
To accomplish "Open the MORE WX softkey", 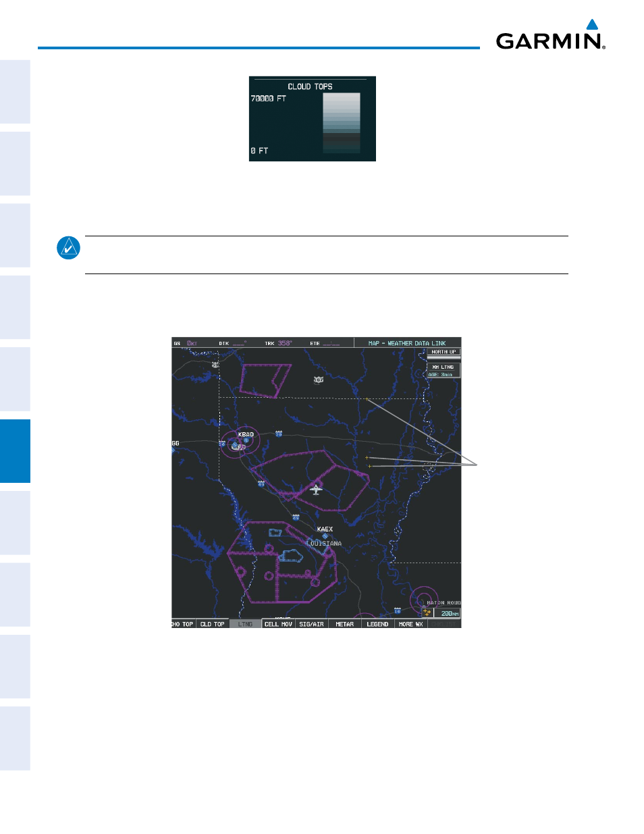I will pos(410,624).
